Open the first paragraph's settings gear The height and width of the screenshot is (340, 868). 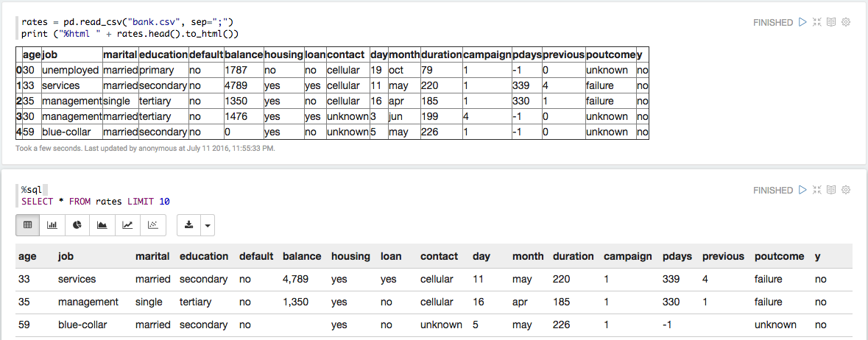[845, 22]
